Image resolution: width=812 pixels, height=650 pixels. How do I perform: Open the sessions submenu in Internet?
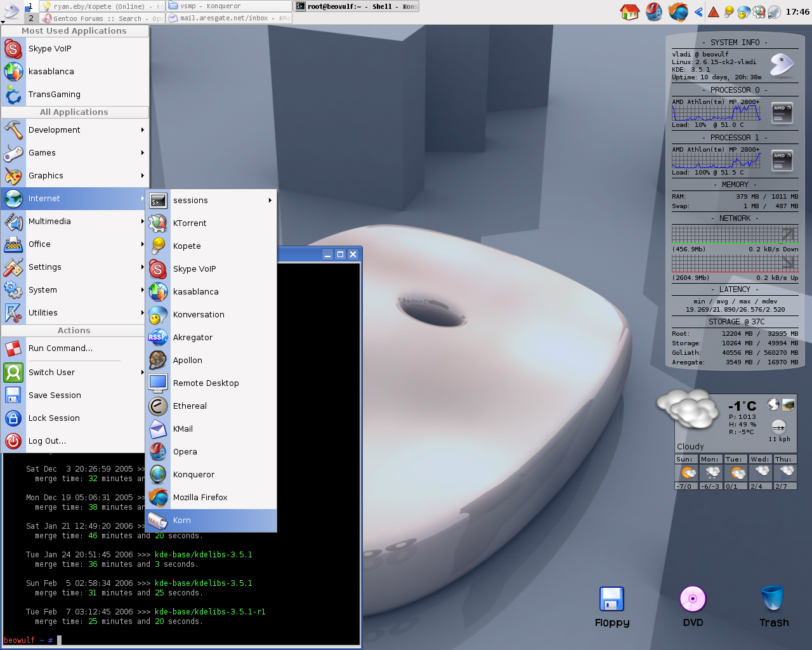coord(211,201)
